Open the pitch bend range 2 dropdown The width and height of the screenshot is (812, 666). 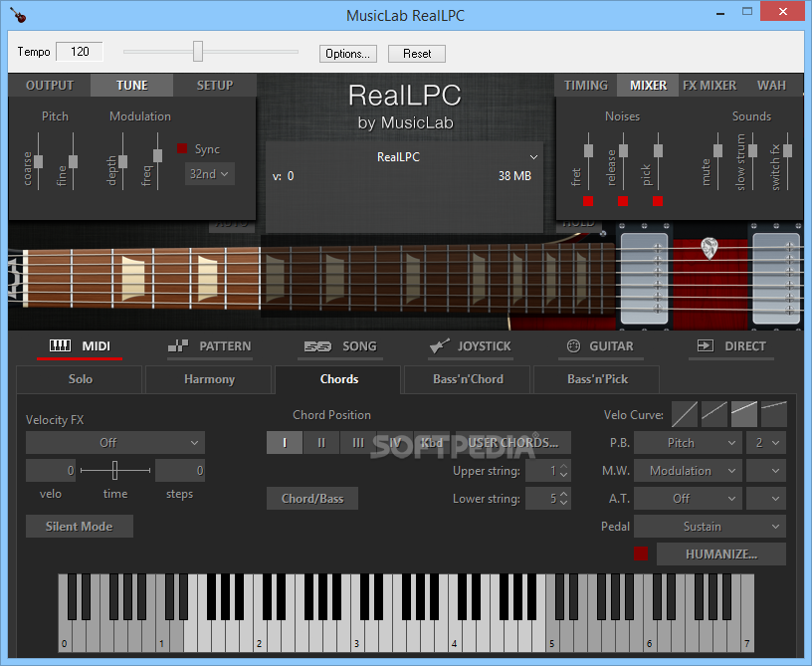(766, 443)
